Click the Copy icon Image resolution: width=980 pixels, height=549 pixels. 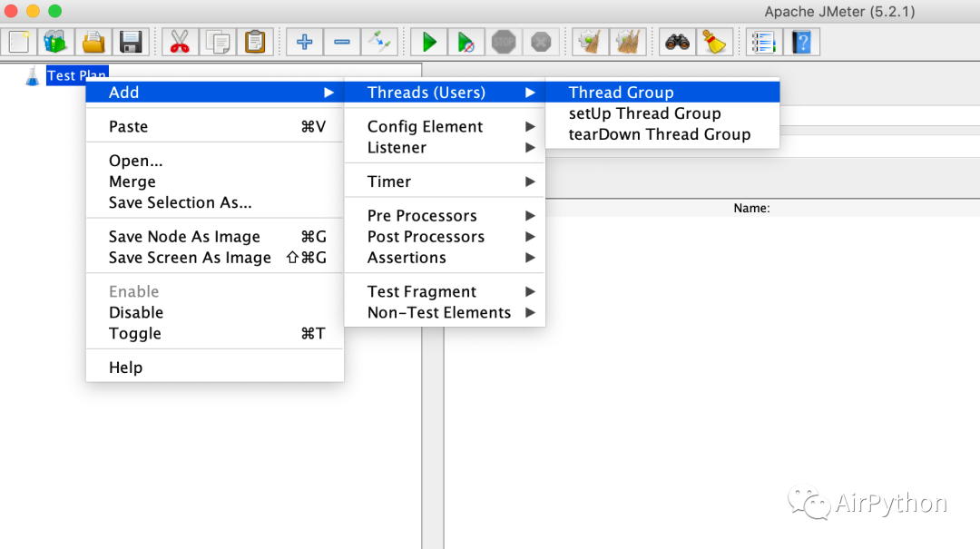pyautogui.click(x=218, y=42)
